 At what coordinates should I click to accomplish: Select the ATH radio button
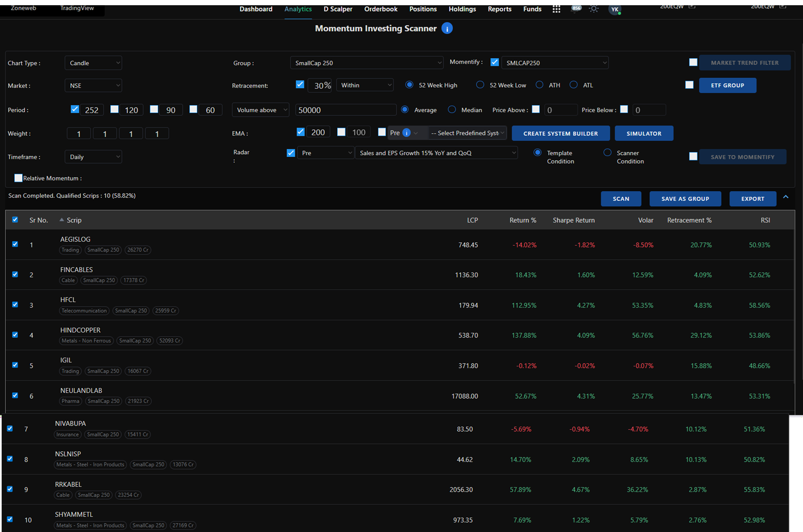point(539,85)
